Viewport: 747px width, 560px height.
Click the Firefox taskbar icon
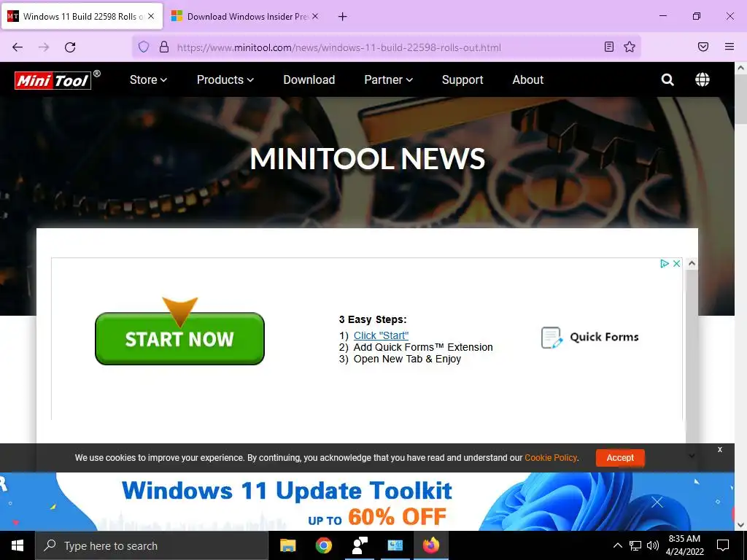(x=430, y=545)
